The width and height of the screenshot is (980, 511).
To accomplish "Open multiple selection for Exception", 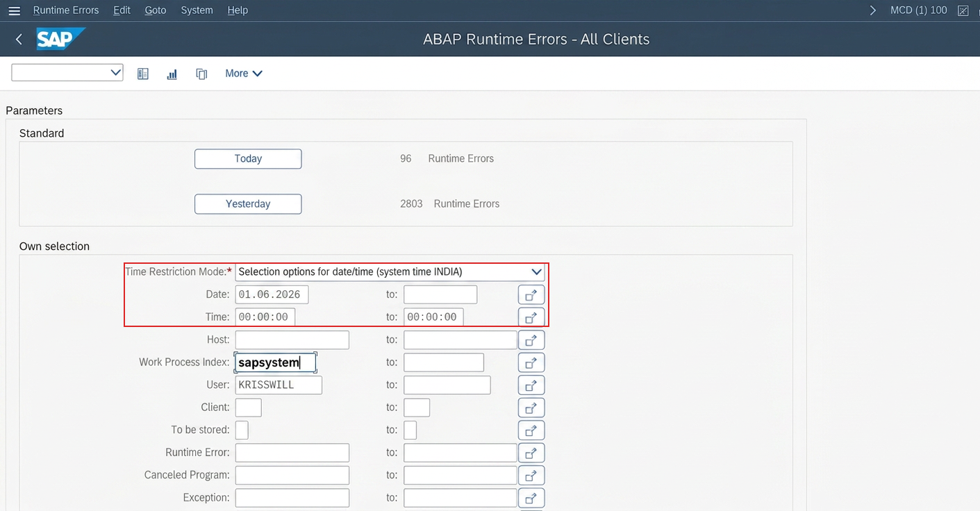I will coord(531,498).
